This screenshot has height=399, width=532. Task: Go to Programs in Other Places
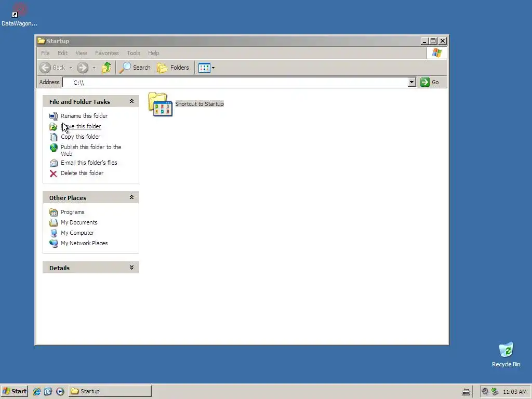click(x=73, y=212)
